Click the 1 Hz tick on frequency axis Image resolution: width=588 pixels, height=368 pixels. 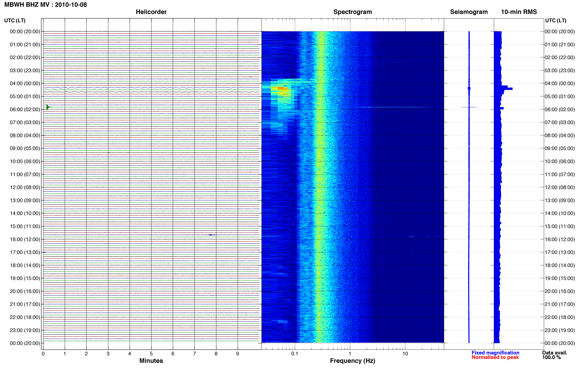pos(350,354)
